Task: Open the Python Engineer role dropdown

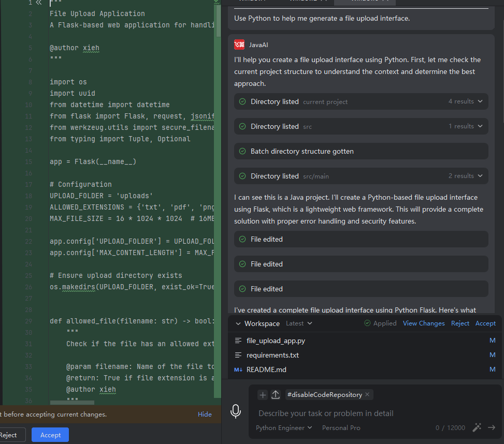Action: tap(284, 428)
